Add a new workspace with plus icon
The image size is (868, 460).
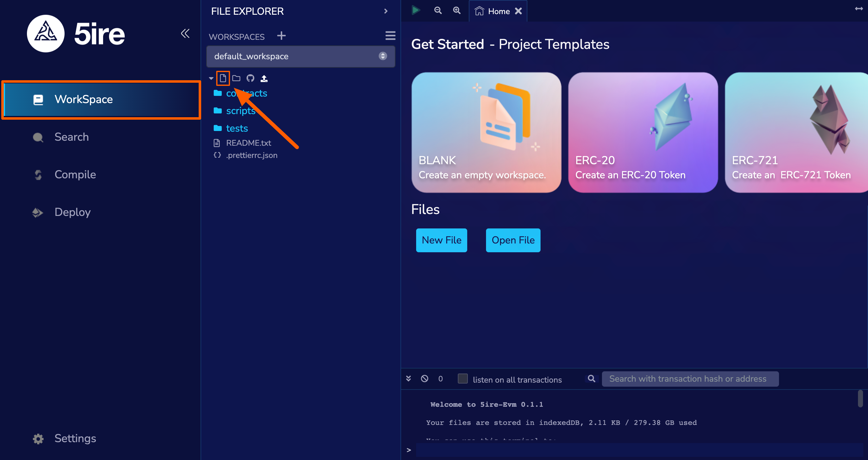coord(281,36)
